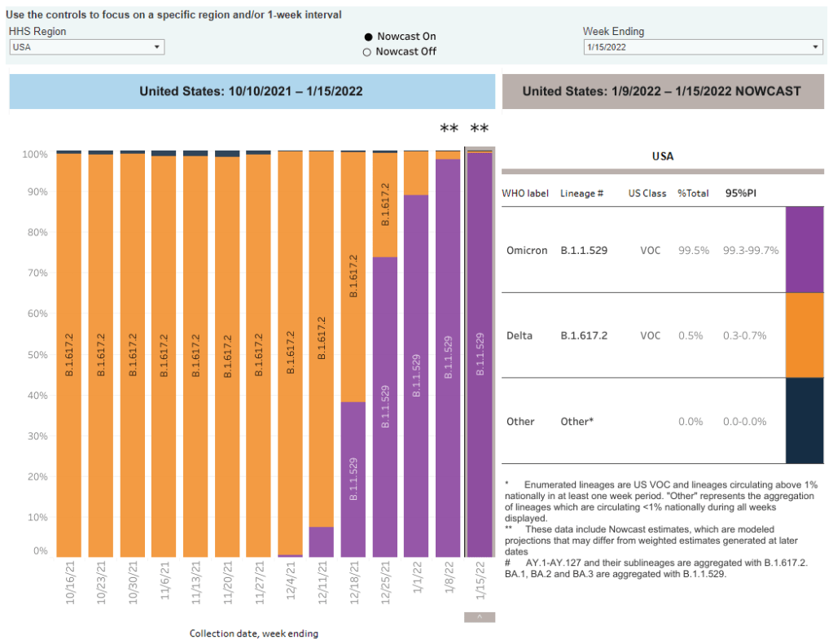Click the Omicron row label in table
Viewport: 833px width, 644px height.
point(525,250)
